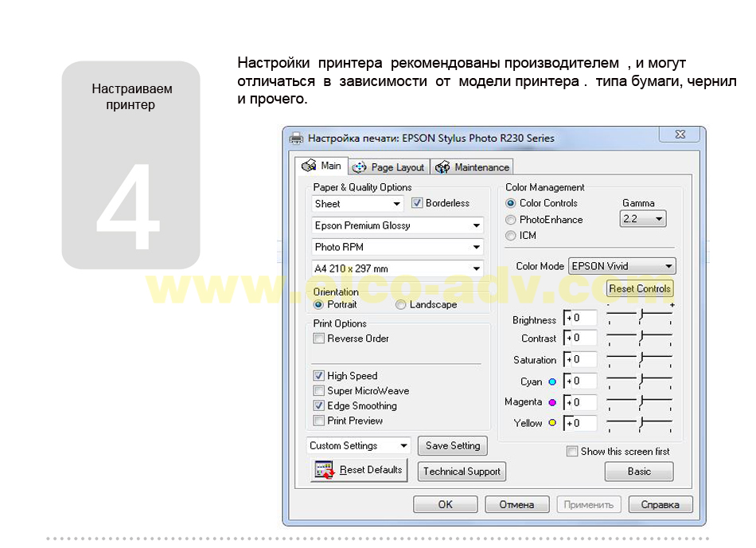Screen dimensions: 756x548
Task: Click the Saturation value field
Action: click(580, 359)
